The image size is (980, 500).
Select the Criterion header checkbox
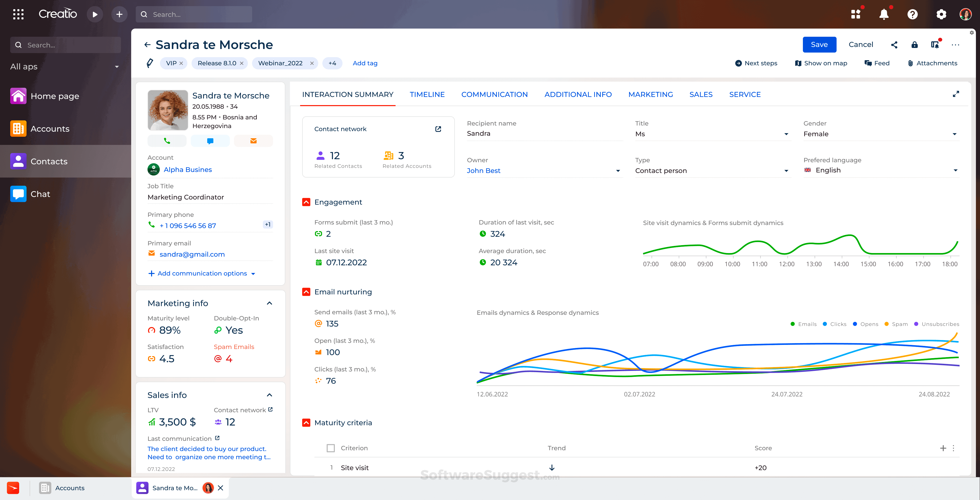pos(330,448)
